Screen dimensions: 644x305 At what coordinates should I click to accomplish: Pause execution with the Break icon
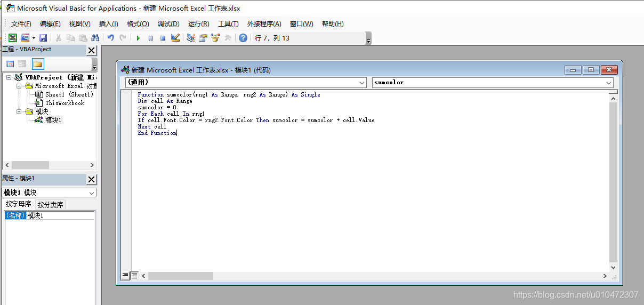(150, 38)
